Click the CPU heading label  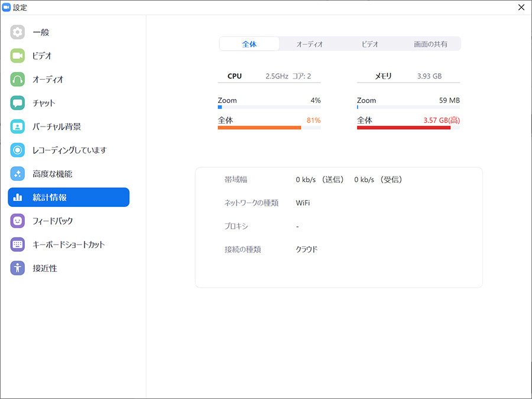[x=235, y=76]
